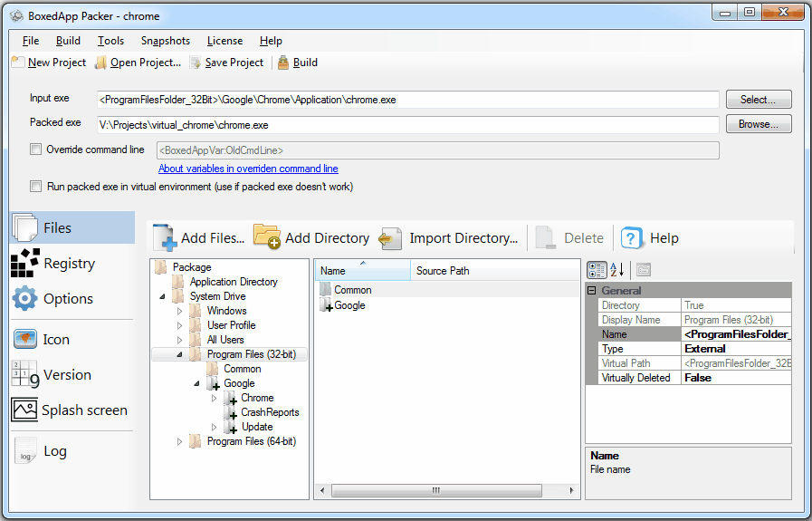Click the Delete file icon
This screenshot has height=521, width=812.
click(545, 238)
